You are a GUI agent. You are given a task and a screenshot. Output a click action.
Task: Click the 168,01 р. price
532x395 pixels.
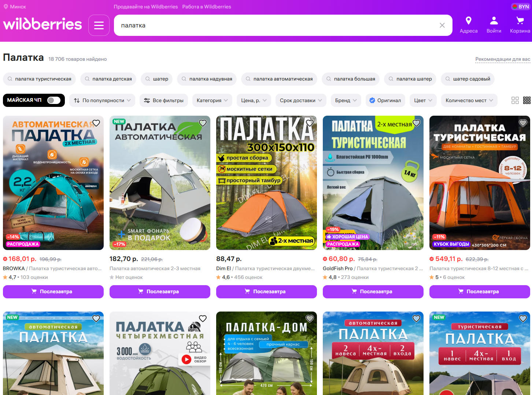(22, 259)
